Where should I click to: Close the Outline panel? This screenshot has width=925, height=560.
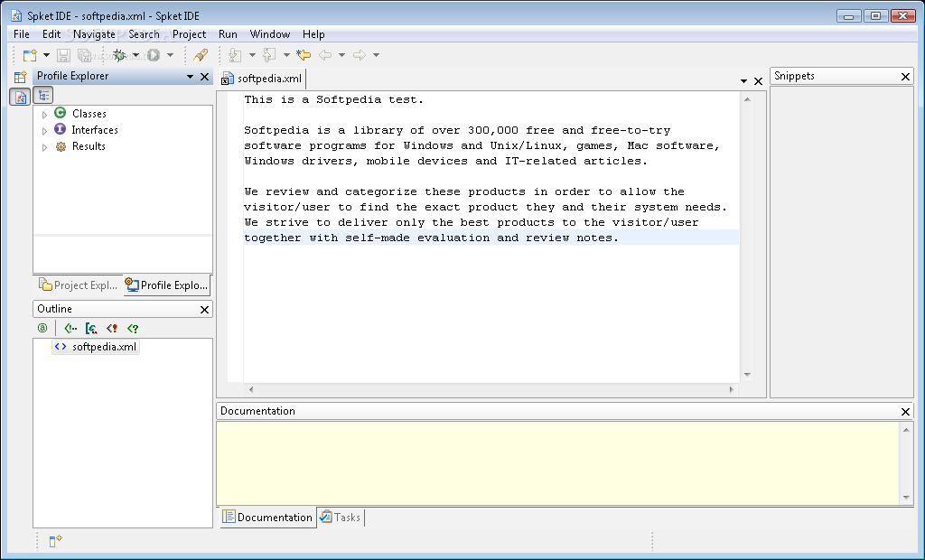[x=205, y=310]
